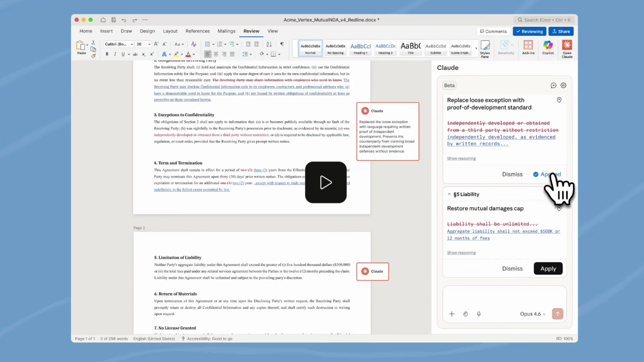Screen dimensions: 644x362
Task: Open the Change Case Aa dropdown
Action: [179, 44]
